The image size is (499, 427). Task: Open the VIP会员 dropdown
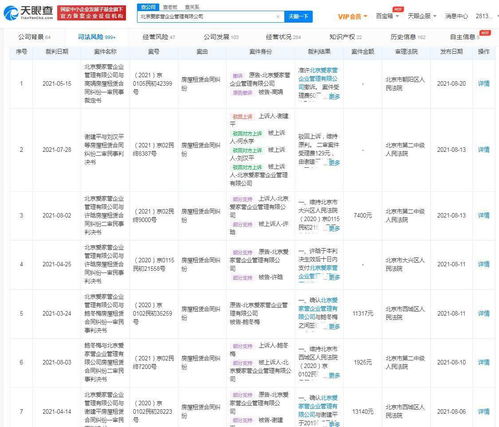coord(352,16)
